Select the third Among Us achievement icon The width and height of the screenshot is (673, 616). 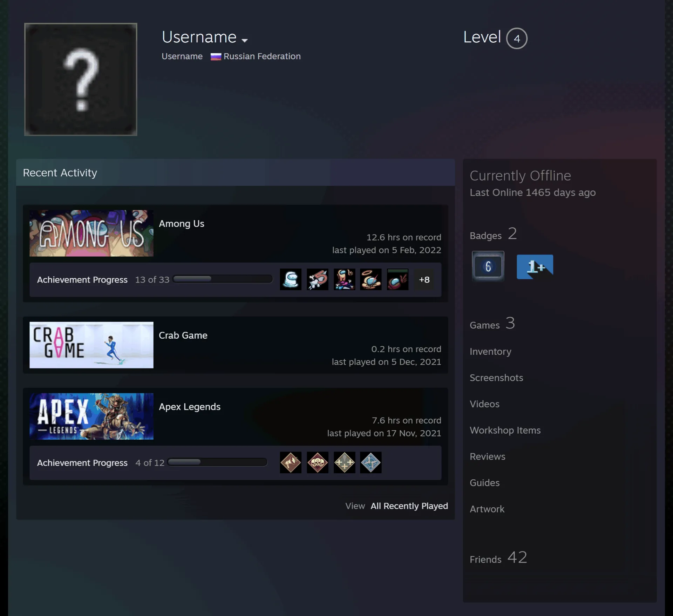click(x=344, y=279)
